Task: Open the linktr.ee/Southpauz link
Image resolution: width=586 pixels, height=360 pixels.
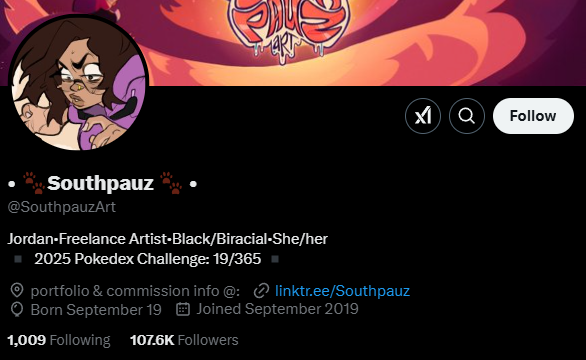Action: tap(342, 291)
